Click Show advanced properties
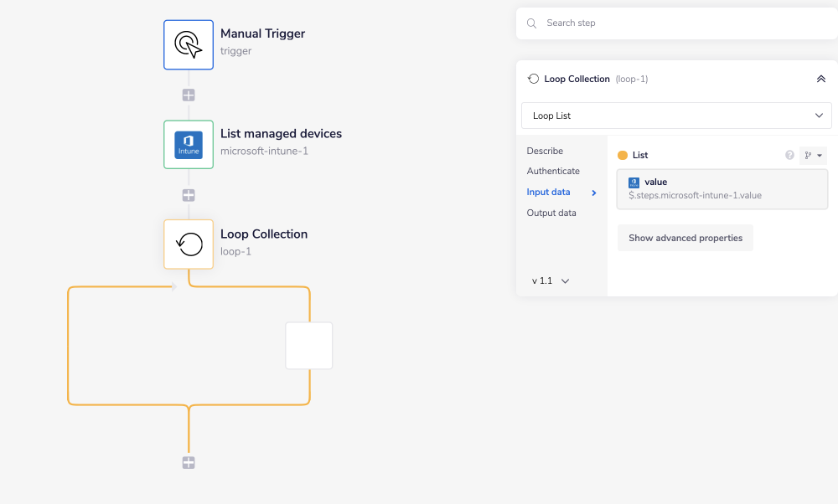 [x=685, y=238]
